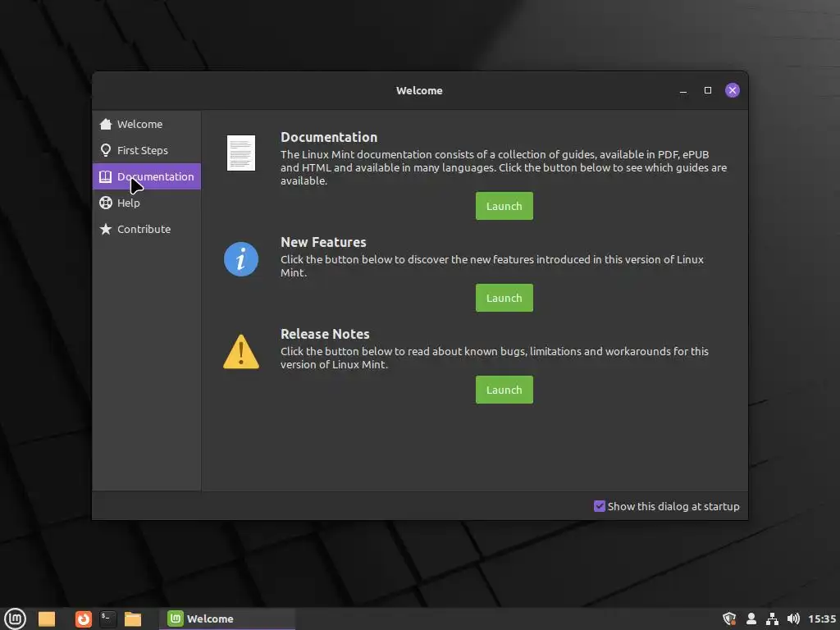
Task: Click the yellow warning triangle icon
Action: (241, 352)
